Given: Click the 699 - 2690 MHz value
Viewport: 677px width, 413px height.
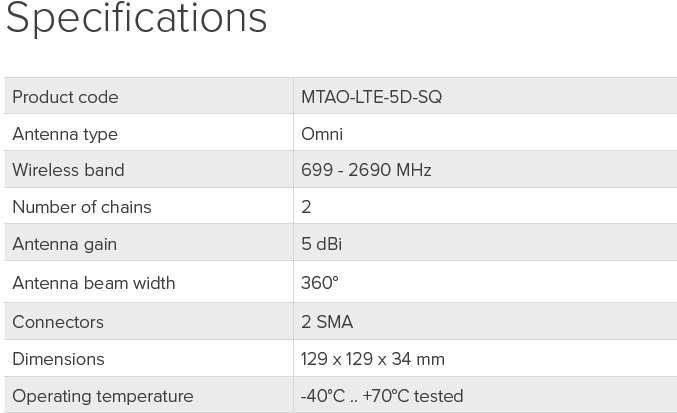Looking at the screenshot, I should [x=366, y=170].
